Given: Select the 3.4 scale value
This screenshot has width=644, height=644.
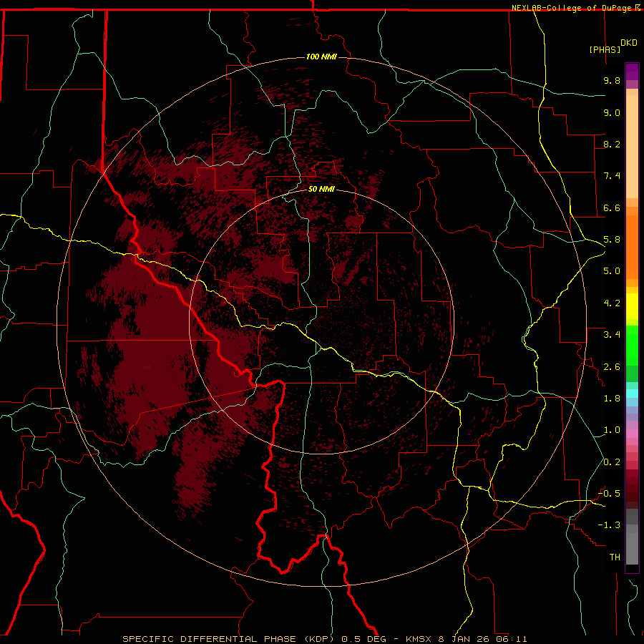Looking at the screenshot, I should pos(612,335).
